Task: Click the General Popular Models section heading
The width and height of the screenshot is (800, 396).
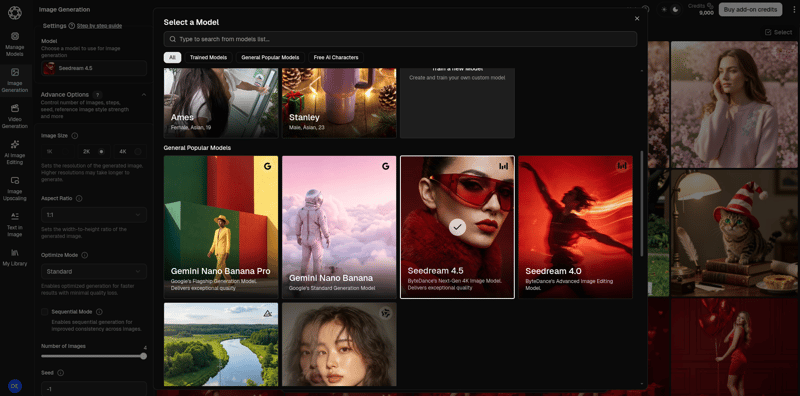Action: pos(197,147)
